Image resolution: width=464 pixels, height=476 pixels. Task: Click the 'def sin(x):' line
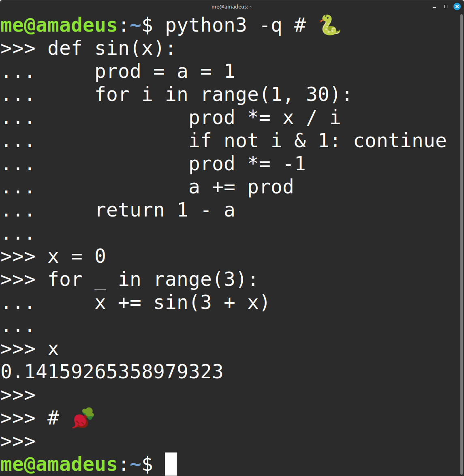(111, 49)
